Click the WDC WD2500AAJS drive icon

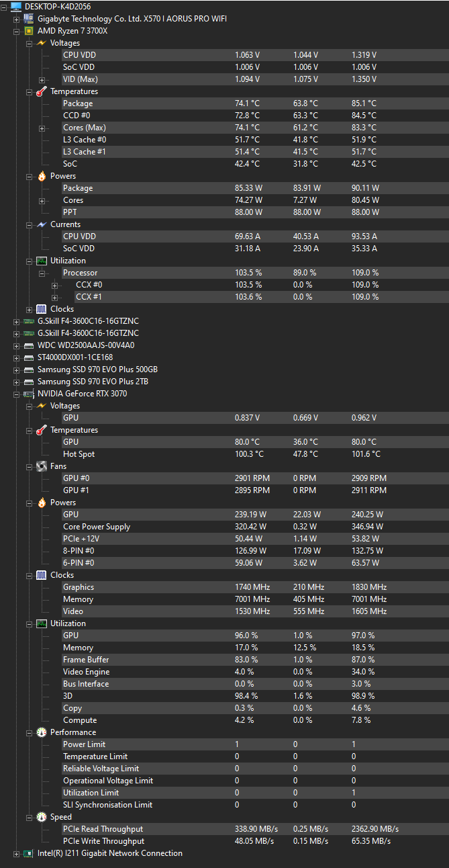29,345
